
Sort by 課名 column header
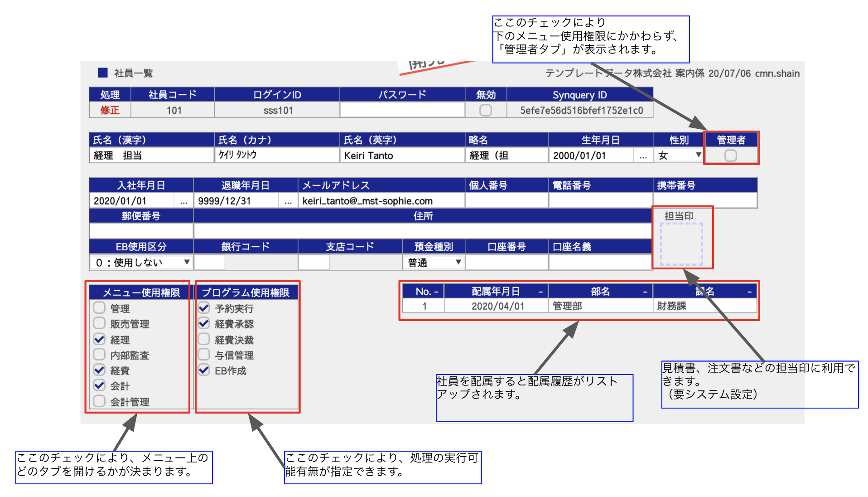point(705,292)
